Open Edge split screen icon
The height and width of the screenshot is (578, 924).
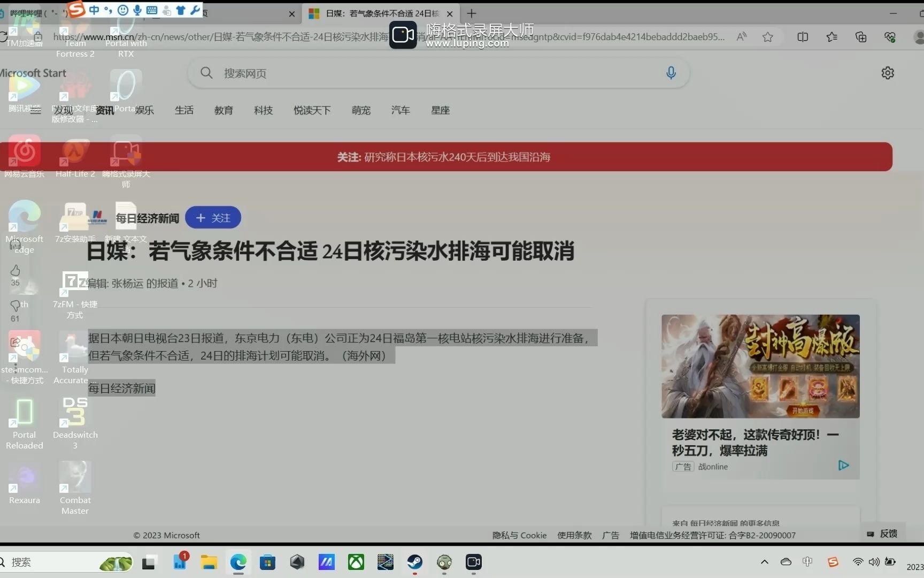point(803,37)
